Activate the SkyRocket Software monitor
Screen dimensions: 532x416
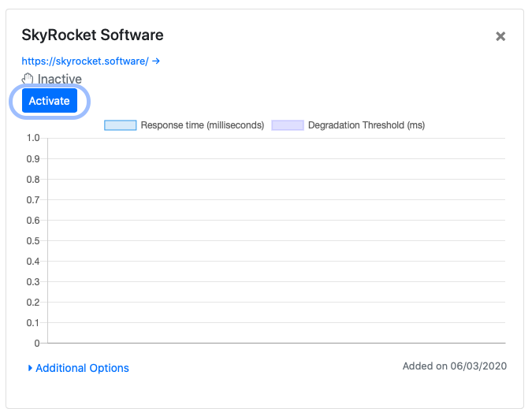click(50, 101)
